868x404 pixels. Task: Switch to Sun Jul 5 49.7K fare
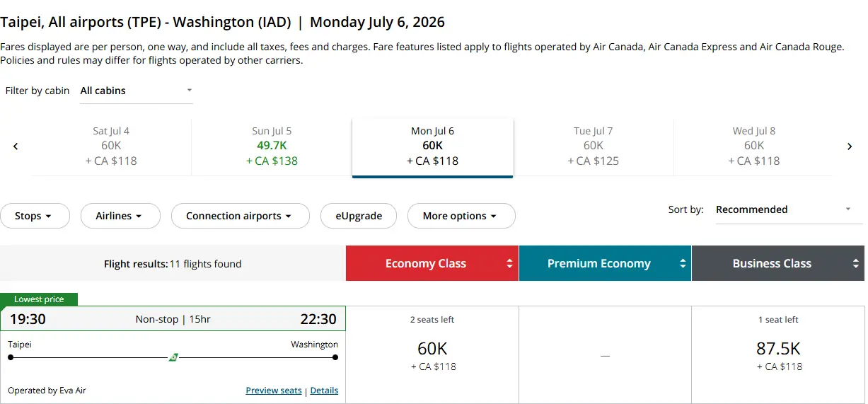pos(272,146)
